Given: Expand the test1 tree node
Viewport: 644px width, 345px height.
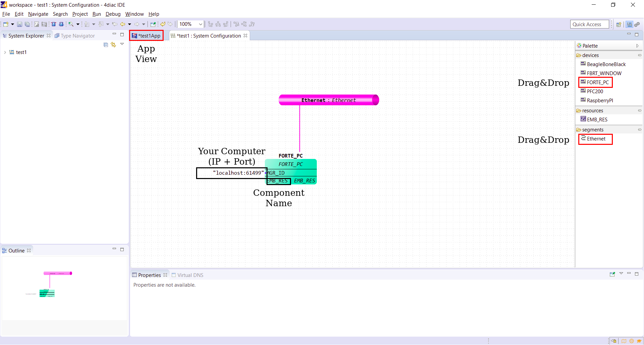Looking at the screenshot, I should point(5,52).
